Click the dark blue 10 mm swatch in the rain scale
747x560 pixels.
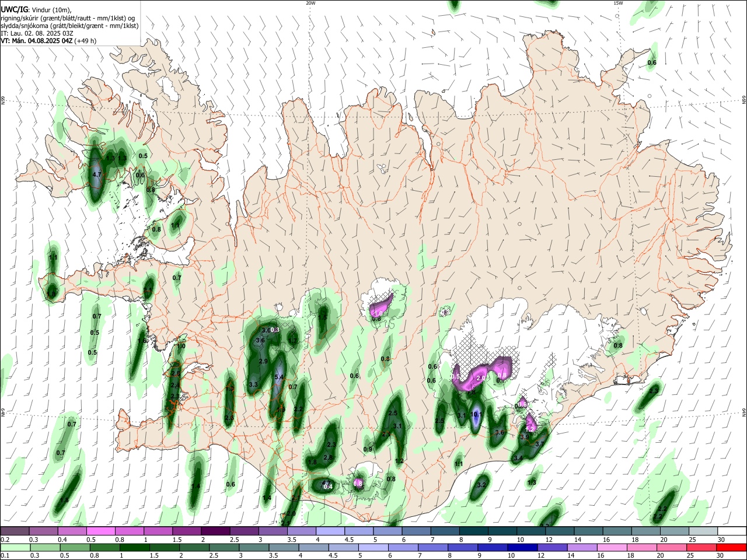(x=521, y=547)
